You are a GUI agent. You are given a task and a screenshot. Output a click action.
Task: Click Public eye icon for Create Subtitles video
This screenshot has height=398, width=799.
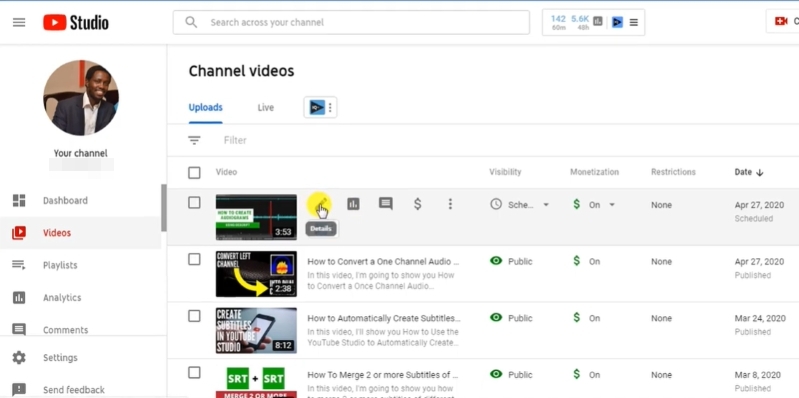click(496, 317)
